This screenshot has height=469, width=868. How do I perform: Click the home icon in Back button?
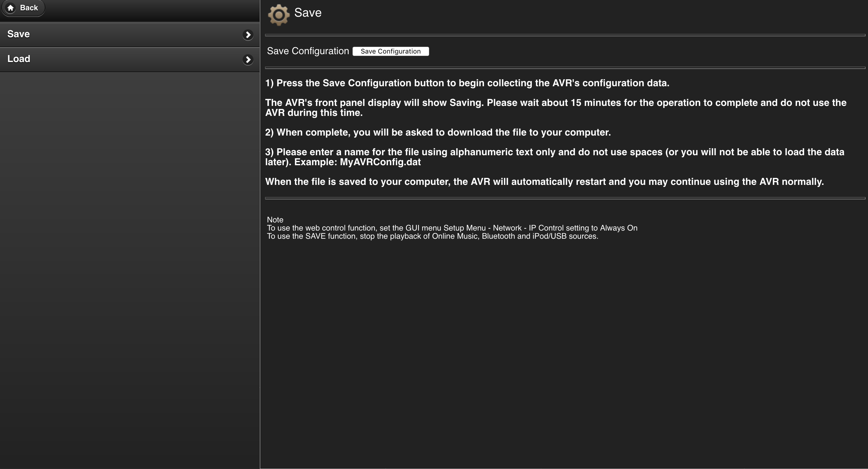[x=10, y=8]
